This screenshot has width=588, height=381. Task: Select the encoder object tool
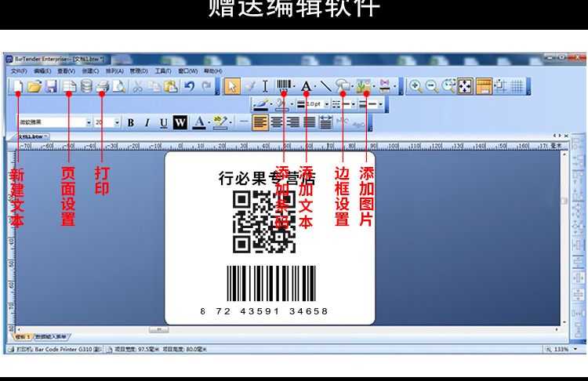[x=385, y=86]
